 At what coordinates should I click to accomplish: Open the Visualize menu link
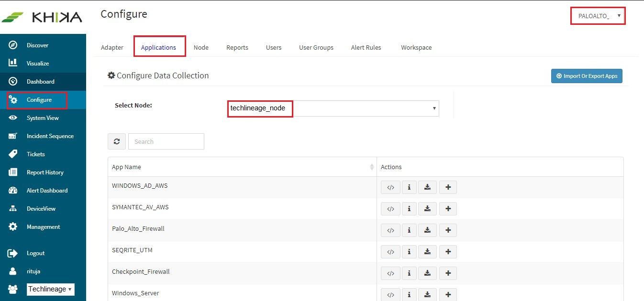click(38, 64)
